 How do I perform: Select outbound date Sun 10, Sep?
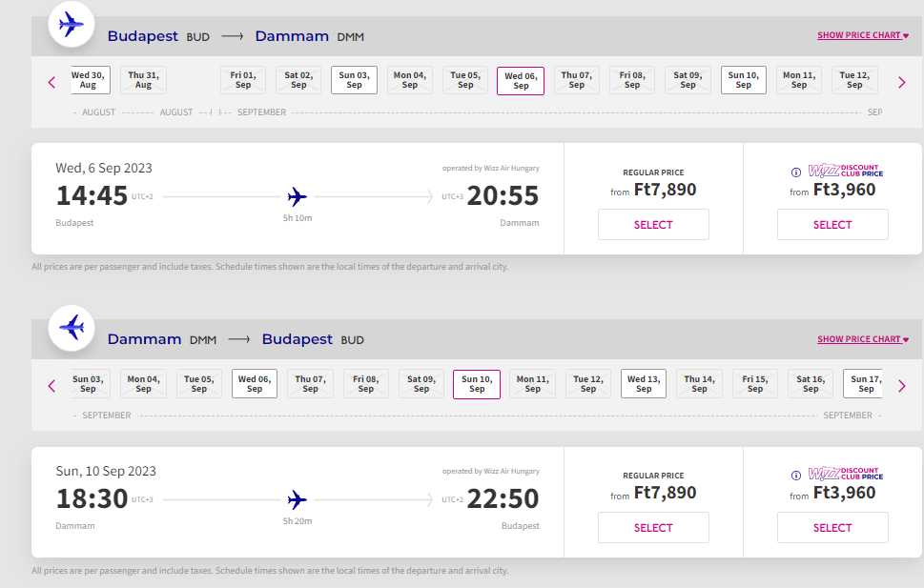(x=744, y=80)
